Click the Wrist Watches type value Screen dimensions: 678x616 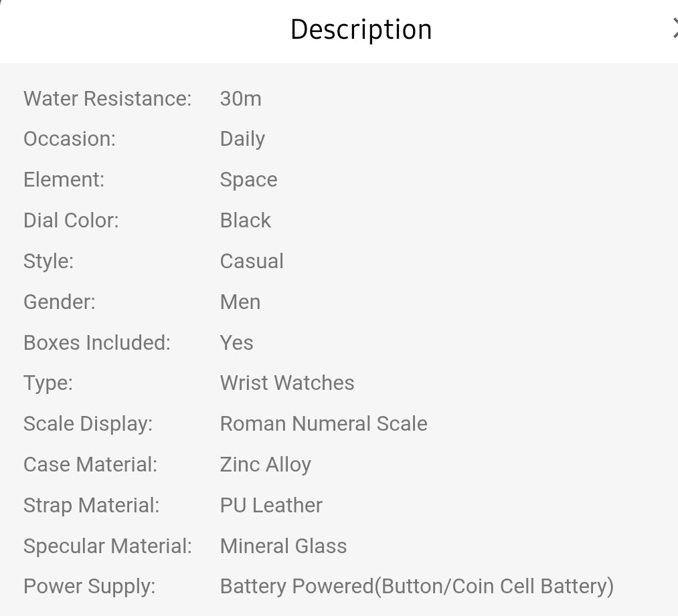(x=287, y=383)
